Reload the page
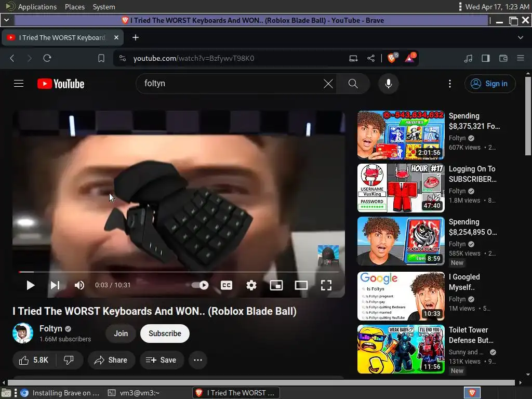The height and width of the screenshot is (399, 532). 47,58
